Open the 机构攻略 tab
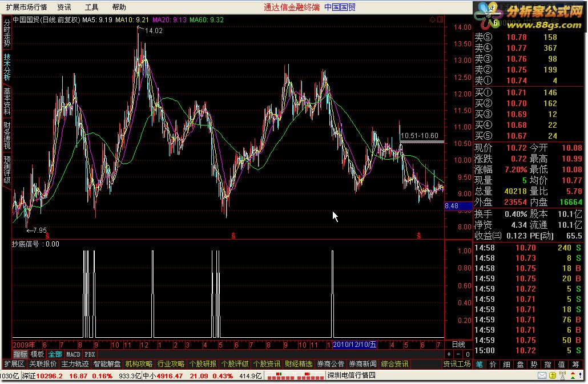The width and height of the screenshot is (588, 384). pyautogui.click(x=139, y=364)
